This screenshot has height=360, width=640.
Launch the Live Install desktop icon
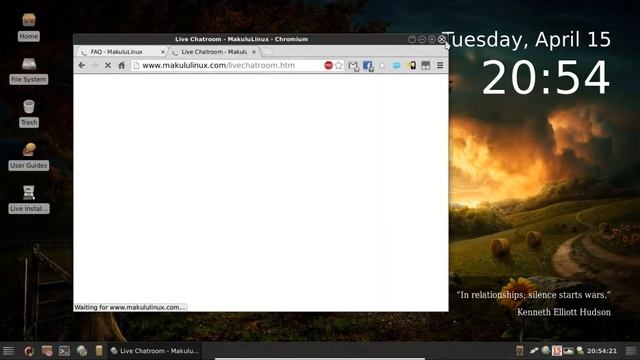[x=29, y=199]
